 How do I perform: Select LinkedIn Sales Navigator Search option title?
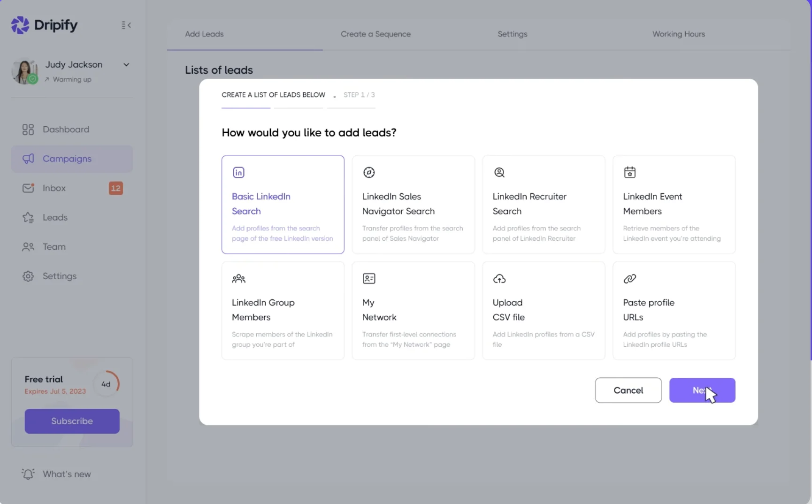[398, 204]
